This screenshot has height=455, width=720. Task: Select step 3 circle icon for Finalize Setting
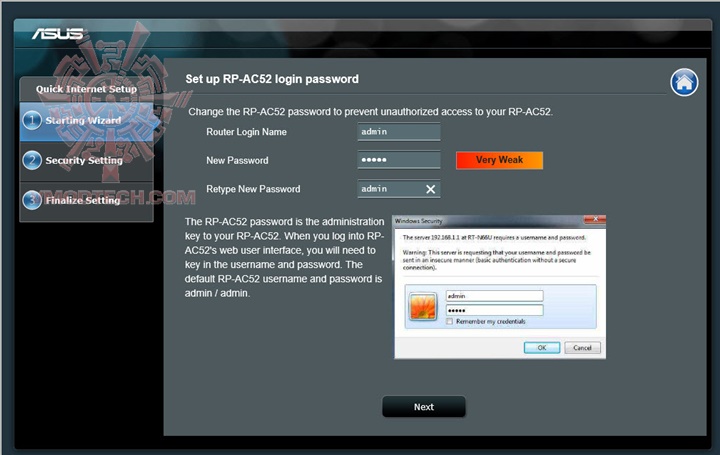click(x=32, y=201)
